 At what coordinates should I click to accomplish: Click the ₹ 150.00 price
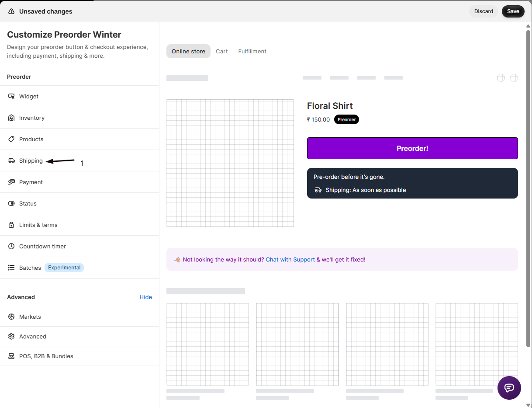[318, 119]
